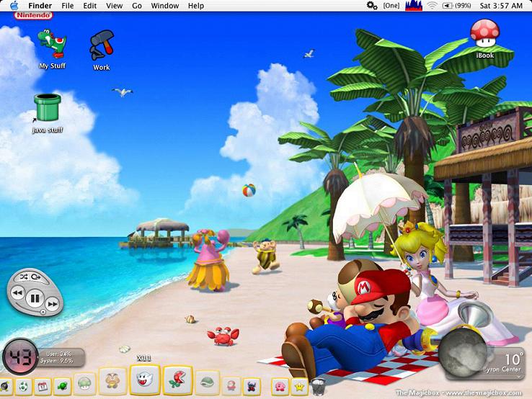Click fast-forward on the music controller

click(x=53, y=304)
